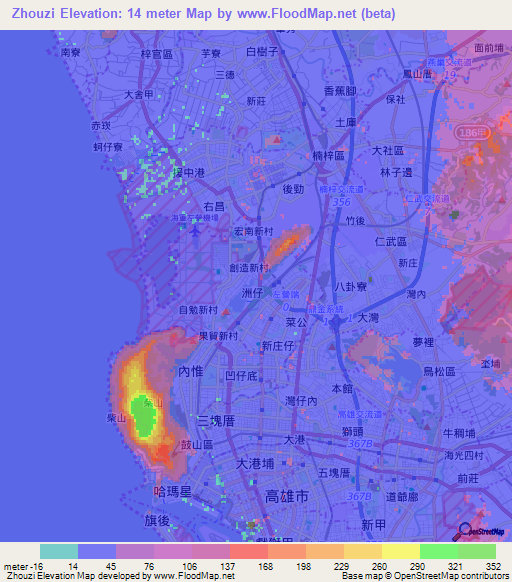
Task: Click the 楠梓交流道 interchange label
Action: pos(342,189)
